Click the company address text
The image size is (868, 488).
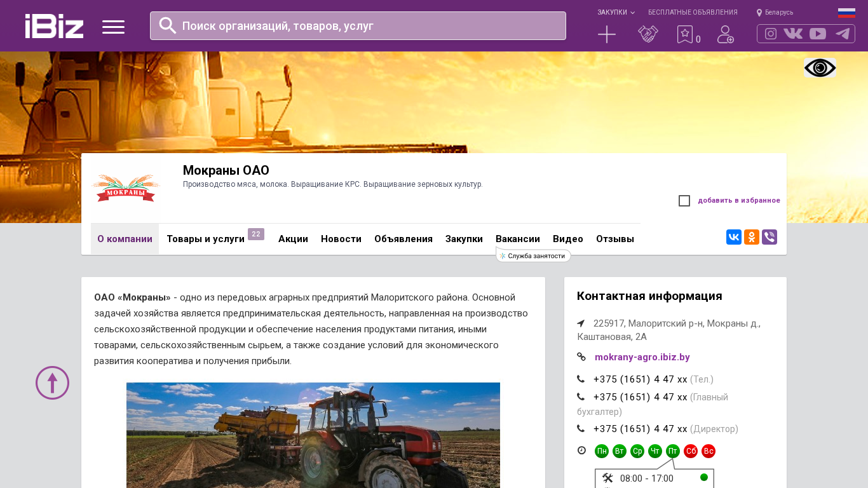coord(668,330)
